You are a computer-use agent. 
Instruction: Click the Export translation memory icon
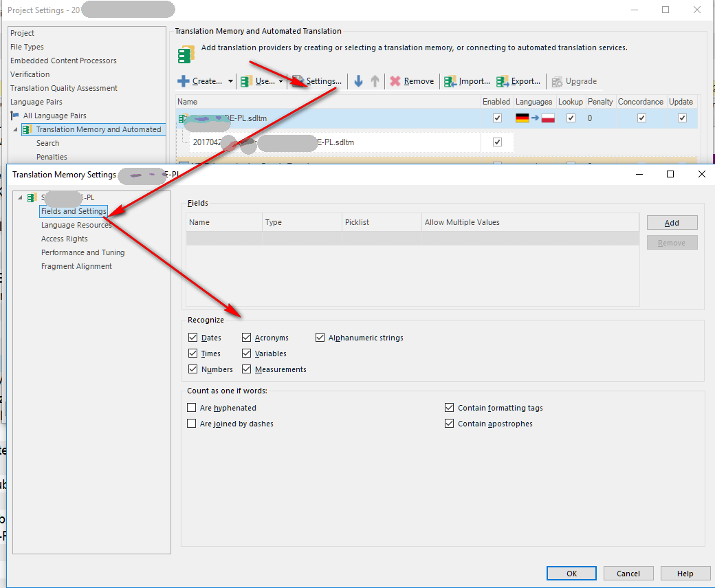(x=503, y=81)
